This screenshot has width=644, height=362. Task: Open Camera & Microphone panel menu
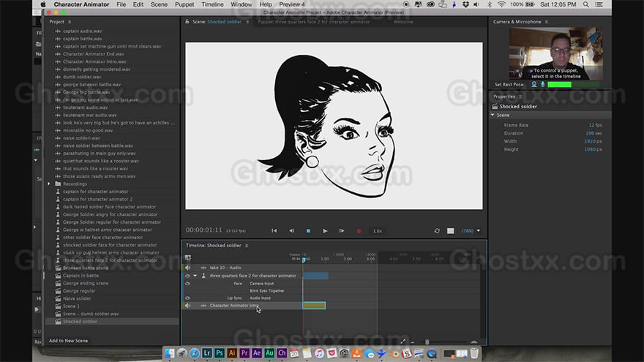[546, 22]
